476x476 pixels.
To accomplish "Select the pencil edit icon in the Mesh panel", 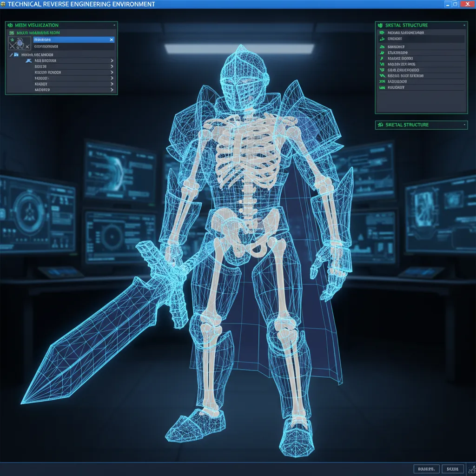I will tap(12, 55).
